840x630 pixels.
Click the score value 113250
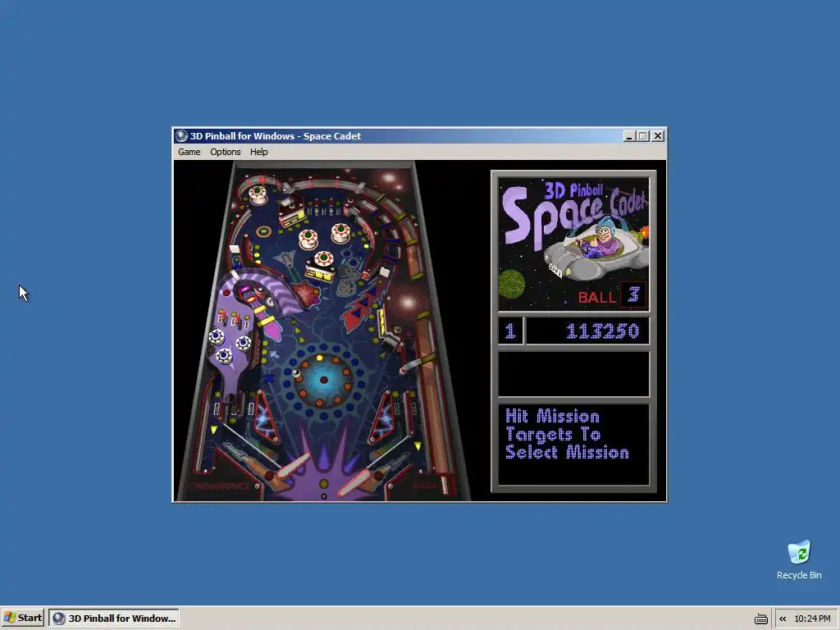click(603, 331)
